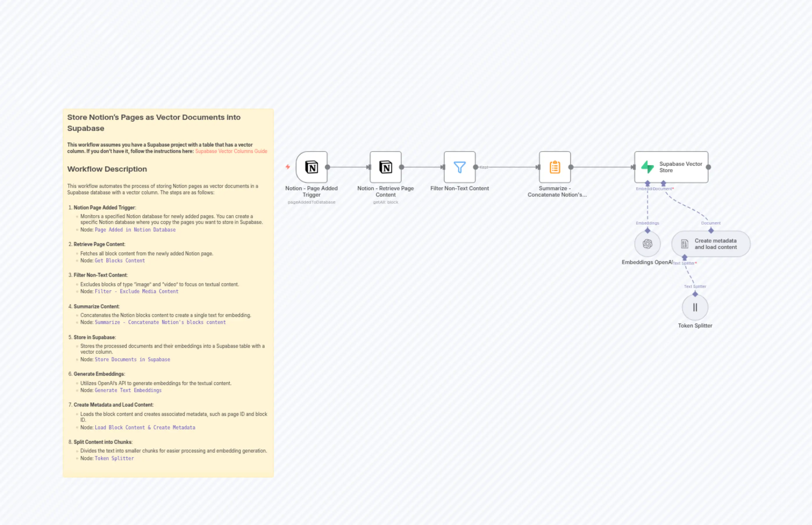Open the Supabase Vector Columns Guide link

(231, 151)
